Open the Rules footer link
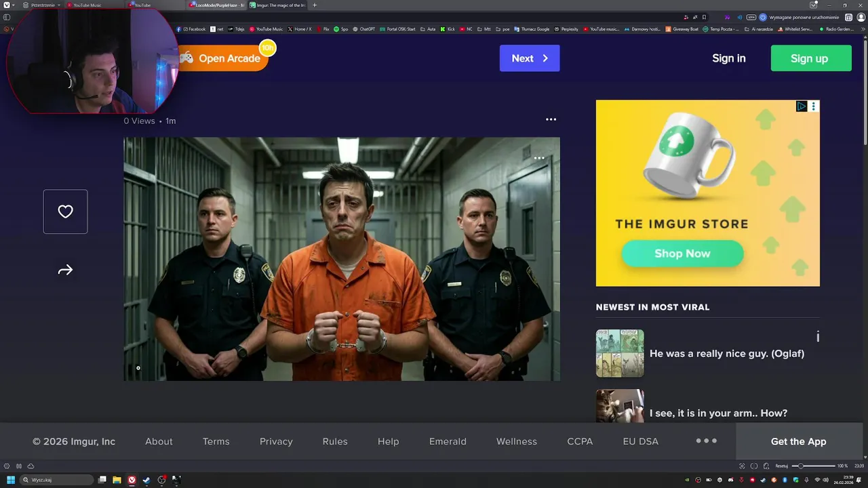The height and width of the screenshot is (488, 868). pyautogui.click(x=335, y=441)
